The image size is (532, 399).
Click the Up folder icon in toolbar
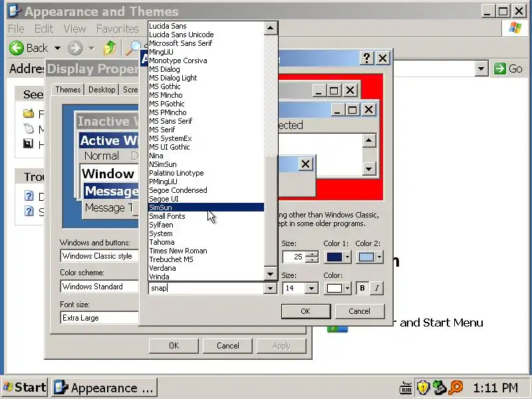pos(110,48)
